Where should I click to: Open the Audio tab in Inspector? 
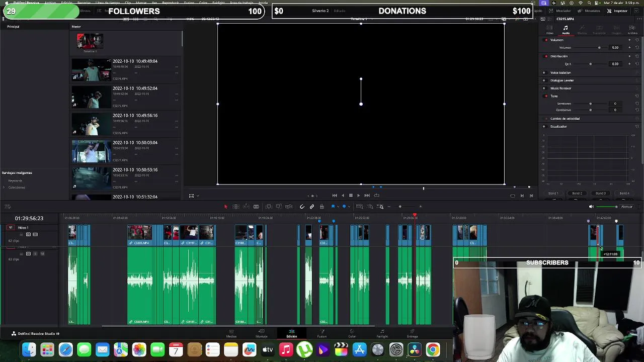point(566,30)
